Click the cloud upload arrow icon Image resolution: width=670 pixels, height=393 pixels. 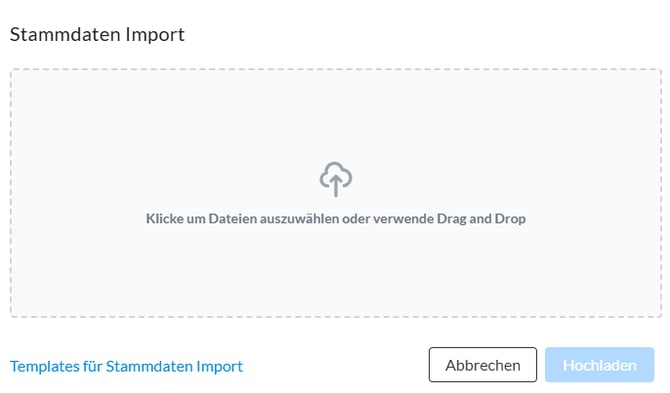[x=336, y=179]
